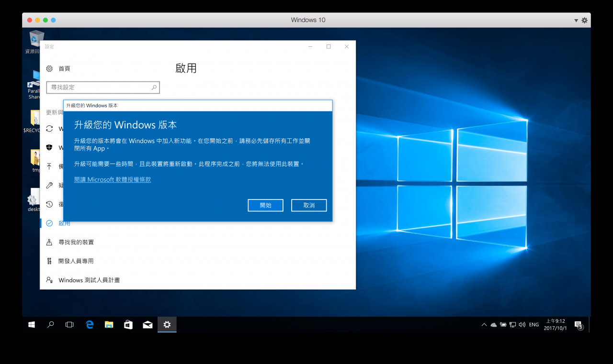Open File Explorer from taskbar
Screen dimensions: 613x364
tap(109, 325)
